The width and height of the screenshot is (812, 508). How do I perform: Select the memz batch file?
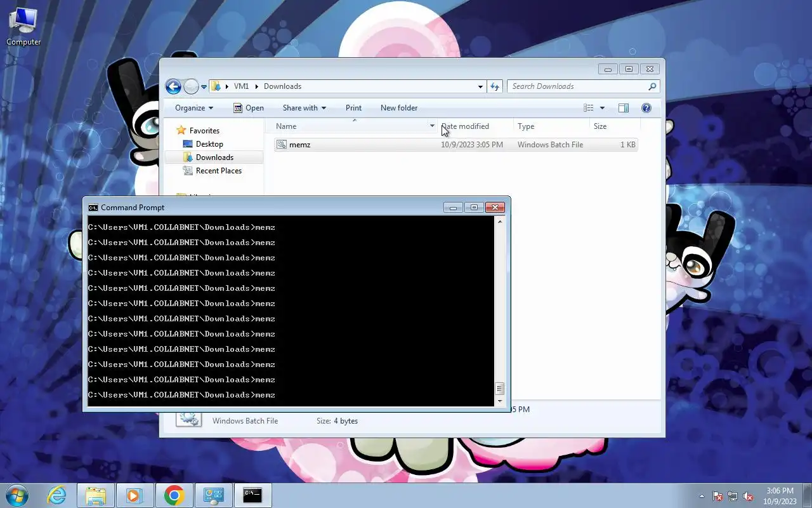point(455,145)
